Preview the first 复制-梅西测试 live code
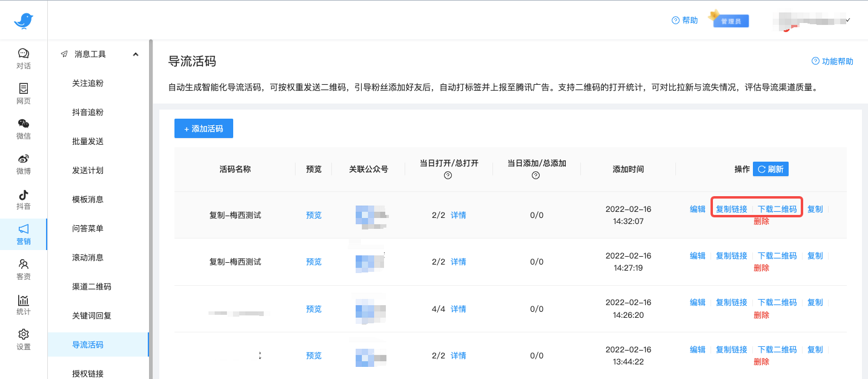Viewport: 868px width, 379px height. coord(313,214)
